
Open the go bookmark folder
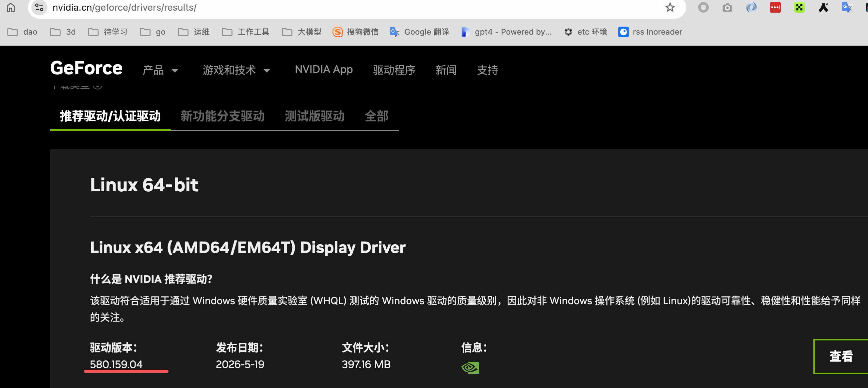pyautogui.click(x=153, y=32)
